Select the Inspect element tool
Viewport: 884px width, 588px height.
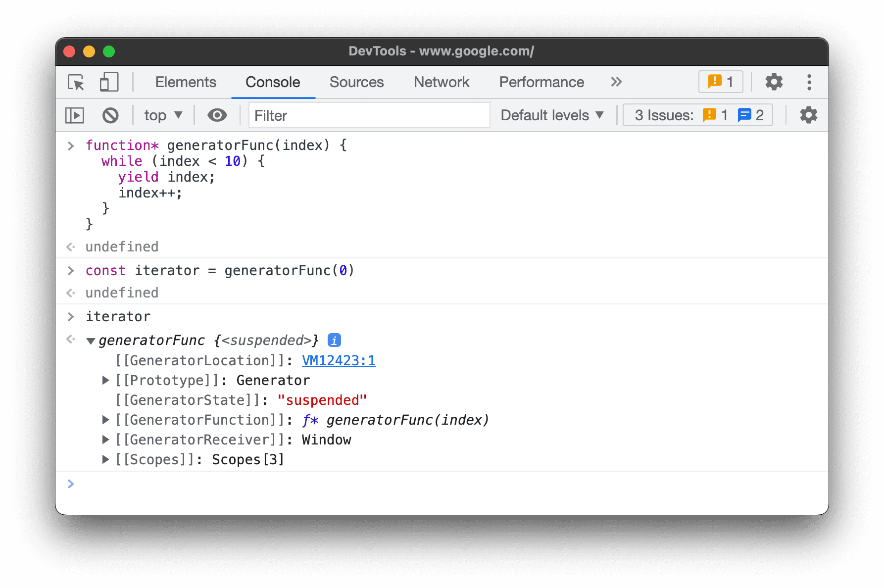(x=75, y=82)
